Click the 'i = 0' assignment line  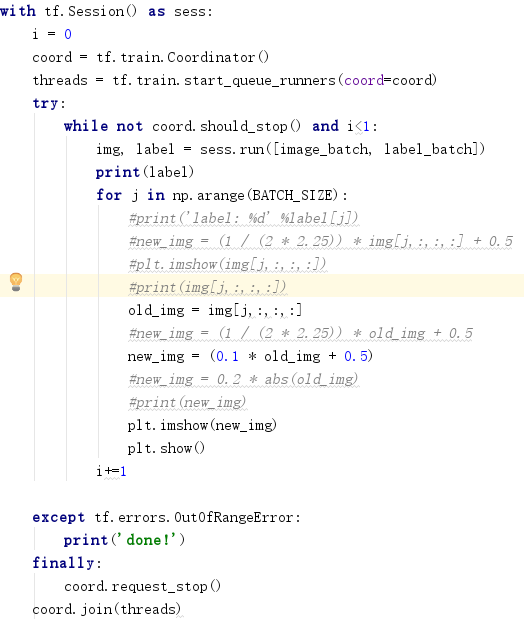(x=52, y=34)
